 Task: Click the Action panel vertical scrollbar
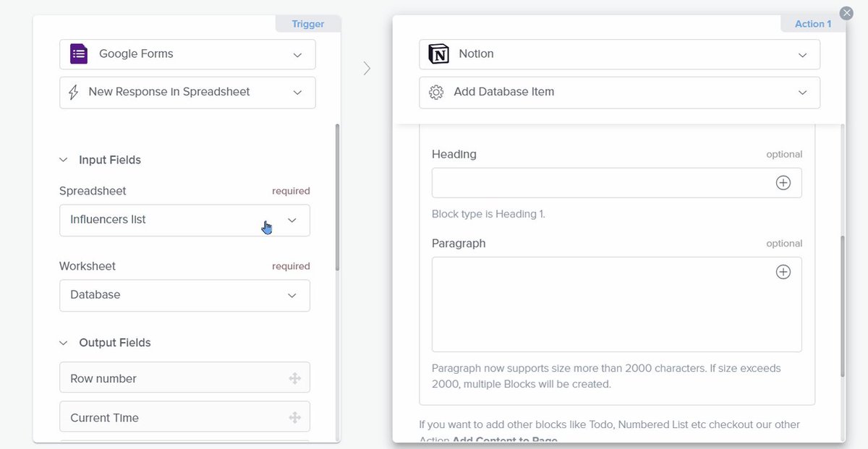(x=842, y=306)
